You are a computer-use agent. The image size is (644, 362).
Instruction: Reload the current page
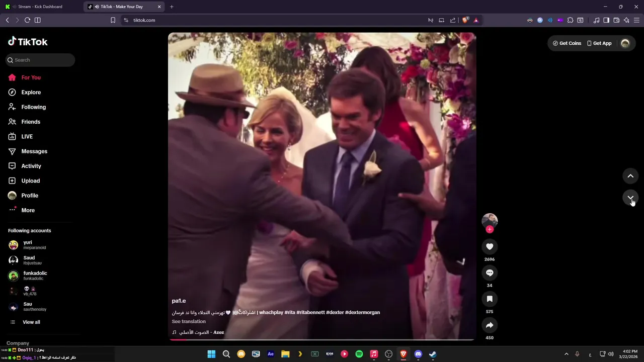point(27,20)
